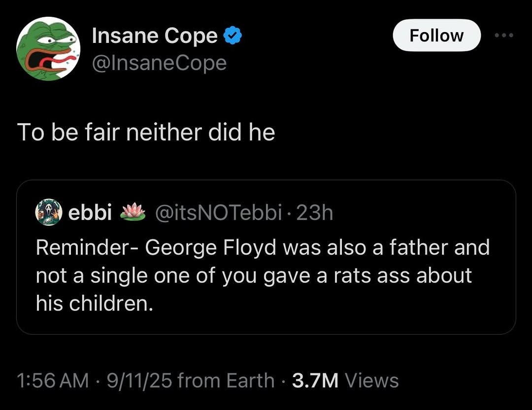Click the 3.7M view count number
The image size is (532, 410).
(315, 380)
